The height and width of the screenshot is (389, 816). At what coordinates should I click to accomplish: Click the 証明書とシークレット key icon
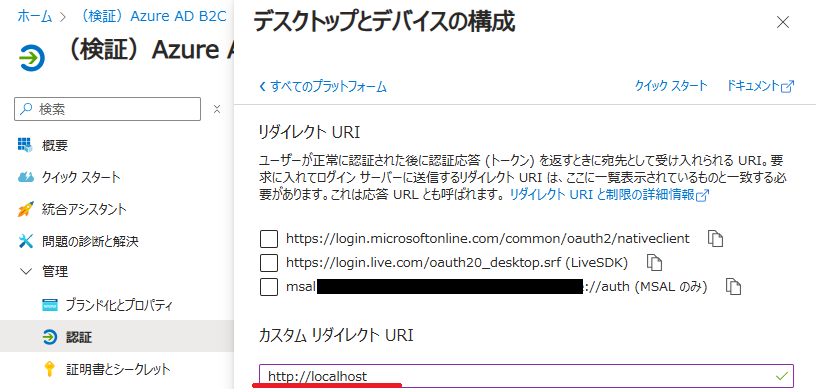[49, 369]
